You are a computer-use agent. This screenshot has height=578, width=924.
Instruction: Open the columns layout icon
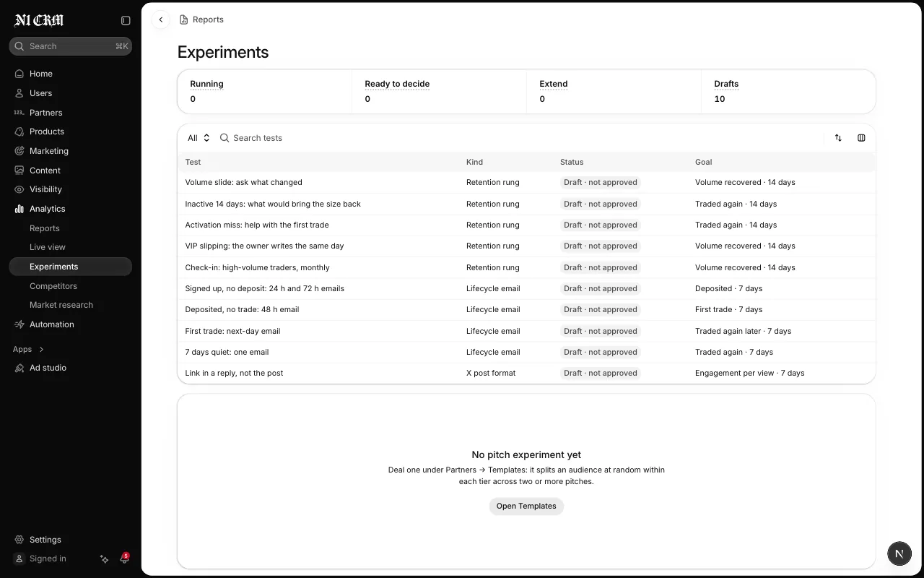pos(861,138)
